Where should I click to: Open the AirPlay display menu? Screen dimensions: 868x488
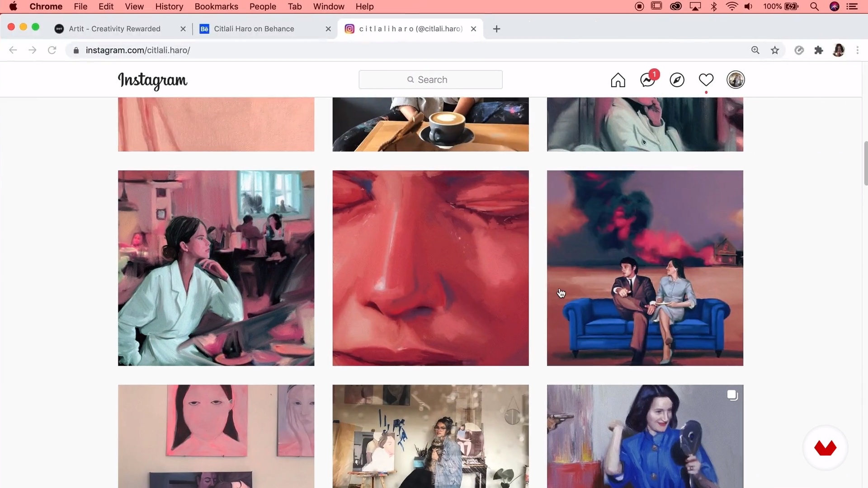click(695, 6)
